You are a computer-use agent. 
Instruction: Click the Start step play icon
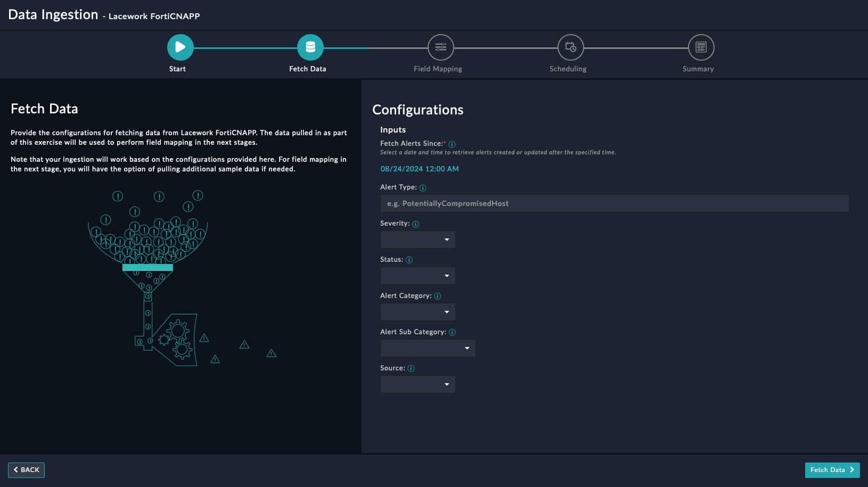point(180,47)
